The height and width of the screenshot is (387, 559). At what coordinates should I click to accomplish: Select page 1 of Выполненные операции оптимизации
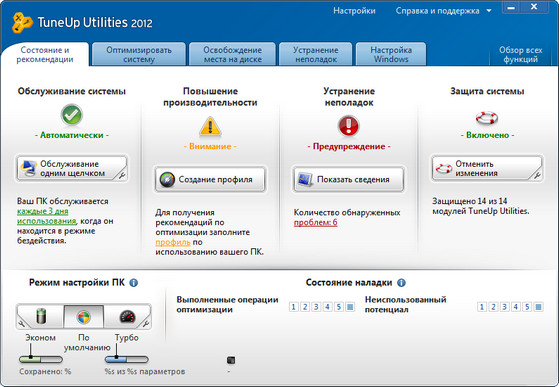(293, 307)
